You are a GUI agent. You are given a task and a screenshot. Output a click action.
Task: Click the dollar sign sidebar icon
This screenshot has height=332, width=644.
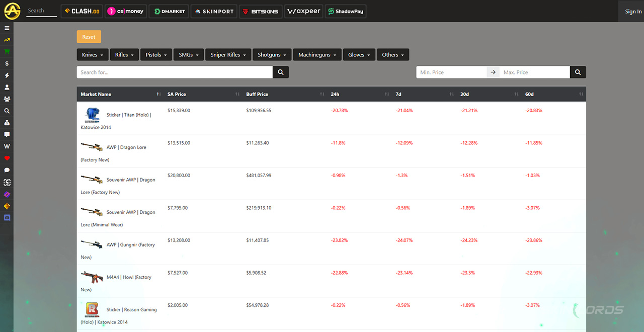point(7,63)
